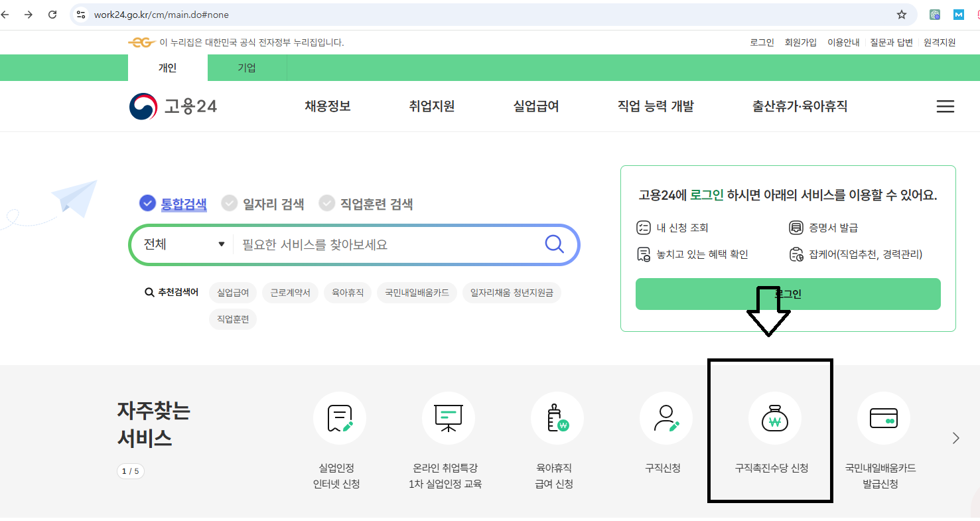This screenshot has width=980, height=521.
Task: Open 실업인정 인터넷 신청 document icon
Action: click(x=339, y=418)
